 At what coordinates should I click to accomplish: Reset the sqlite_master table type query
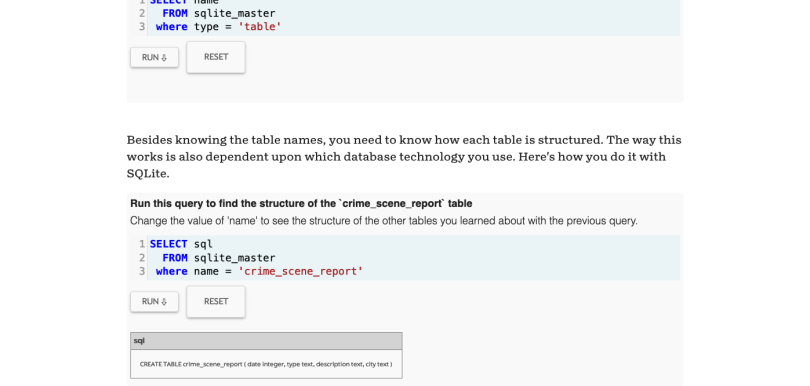(216, 57)
